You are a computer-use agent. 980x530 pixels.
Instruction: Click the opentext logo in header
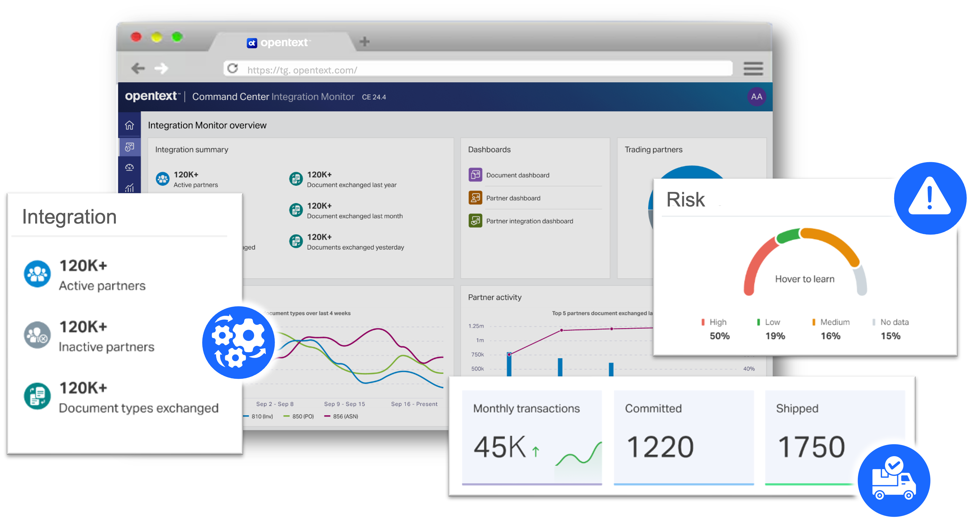[x=152, y=96]
